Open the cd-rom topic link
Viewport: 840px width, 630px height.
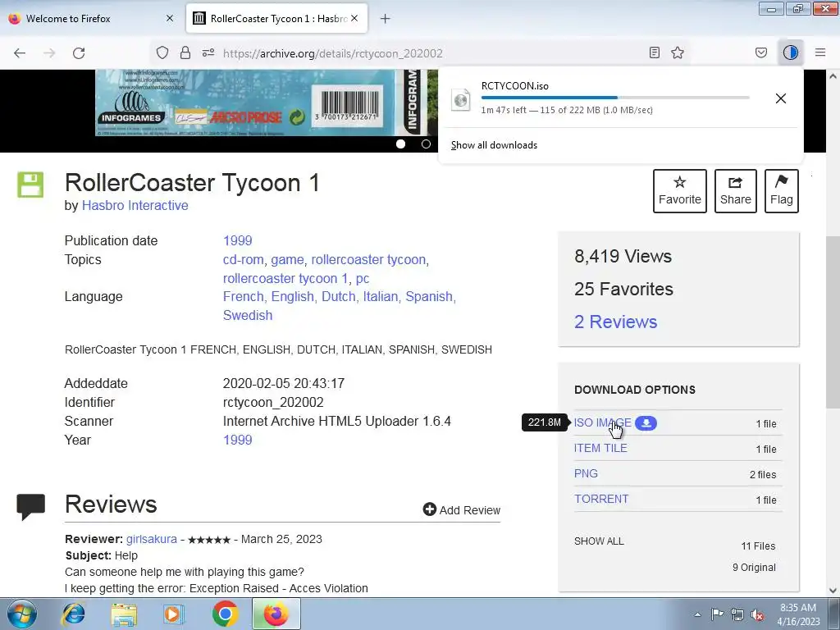(x=243, y=260)
